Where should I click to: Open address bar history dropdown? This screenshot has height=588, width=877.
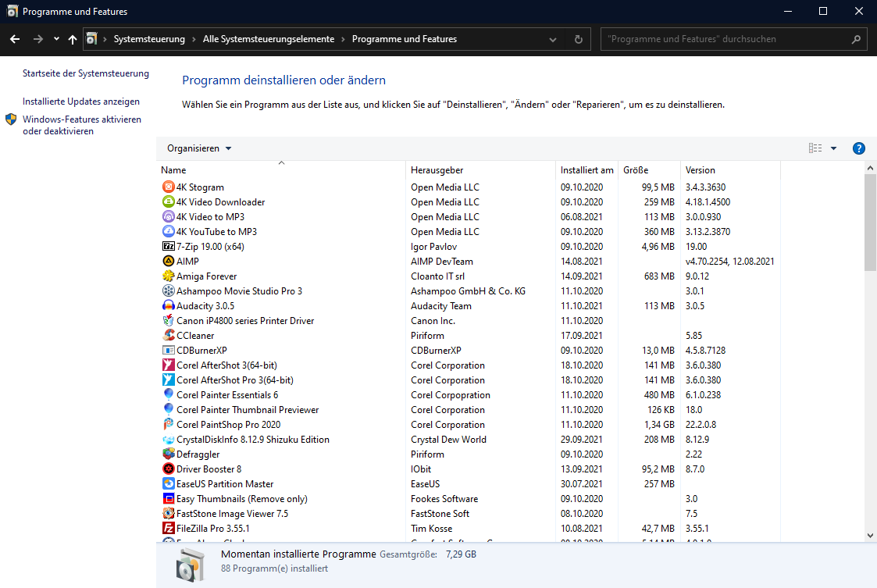coord(553,39)
